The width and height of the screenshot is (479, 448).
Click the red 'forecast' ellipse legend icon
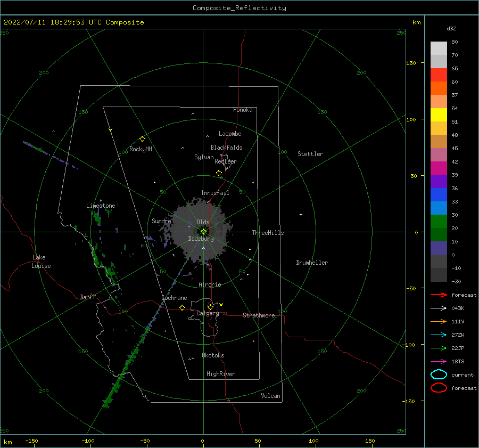tap(439, 388)
